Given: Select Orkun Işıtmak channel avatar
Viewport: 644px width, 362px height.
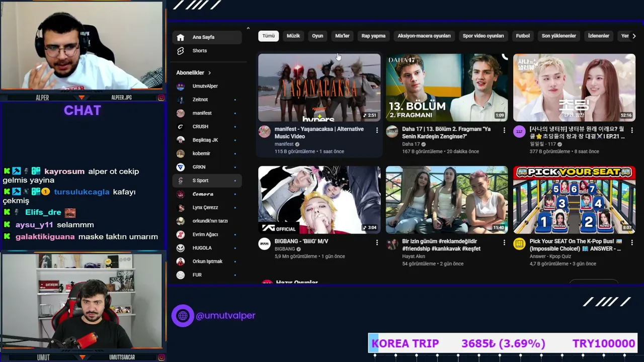Looking at the screenshot, I should pos(181,261).
